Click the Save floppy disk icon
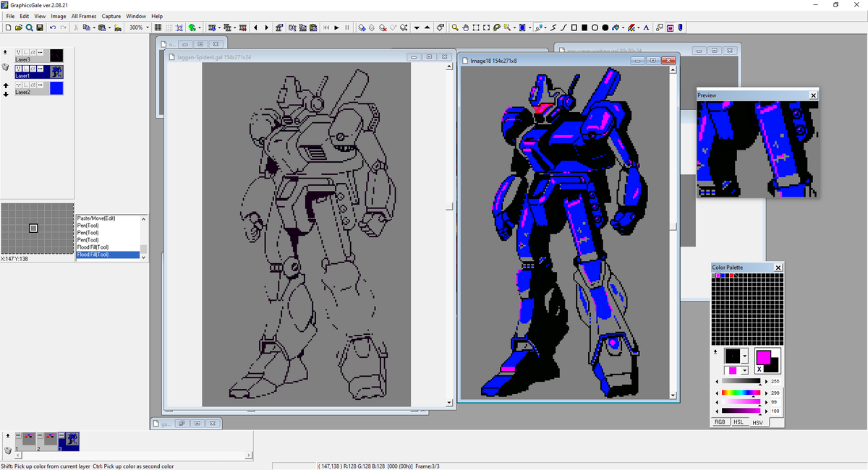 tap(40, 27)
